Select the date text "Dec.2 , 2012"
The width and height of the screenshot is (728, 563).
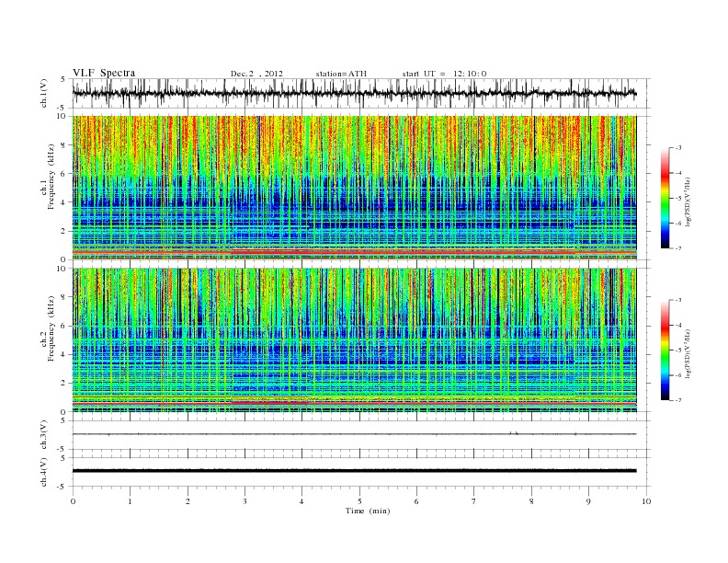(256, 74)
